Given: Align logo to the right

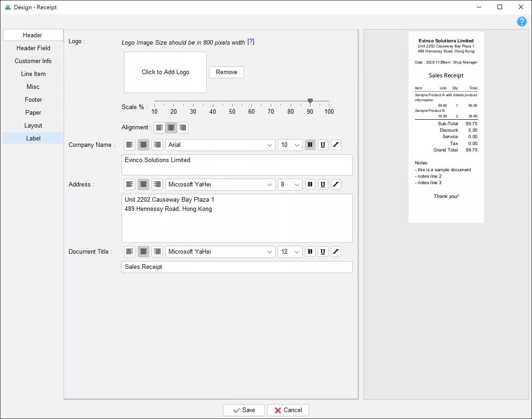Looking at the screenshot, I should tap(182, 128).
